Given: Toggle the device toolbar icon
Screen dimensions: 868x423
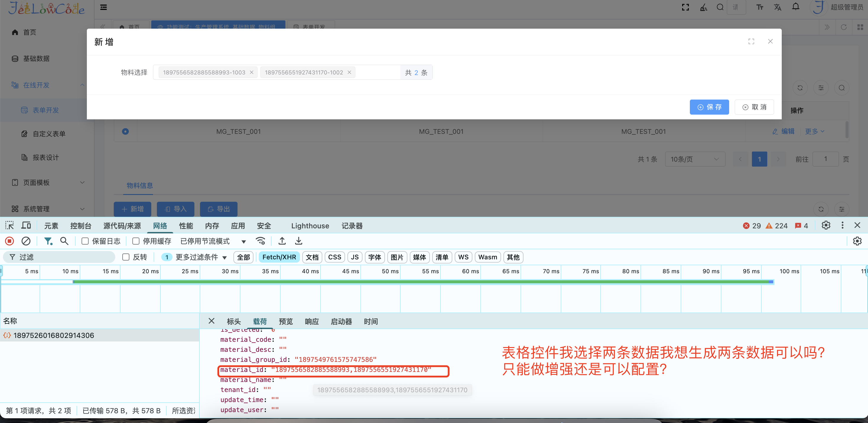Looking at the screenshot, I should click(26, 226).
